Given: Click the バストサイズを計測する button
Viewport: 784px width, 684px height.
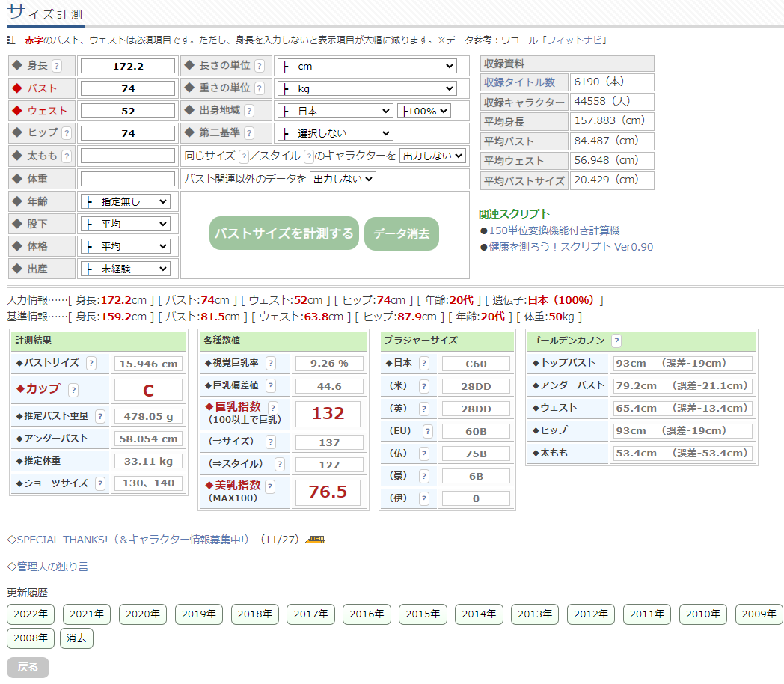Looking at the screenshot, I should click(x=284, y=233).
